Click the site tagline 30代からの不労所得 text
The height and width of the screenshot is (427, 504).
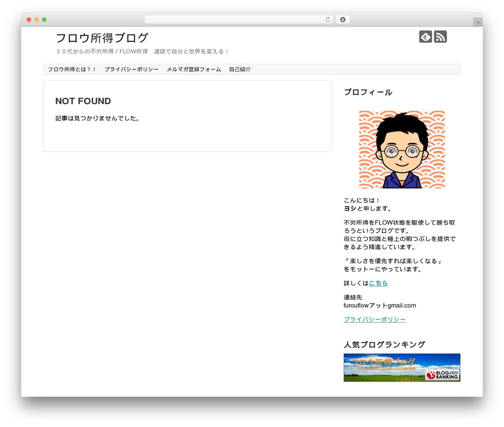coord(142,52)
